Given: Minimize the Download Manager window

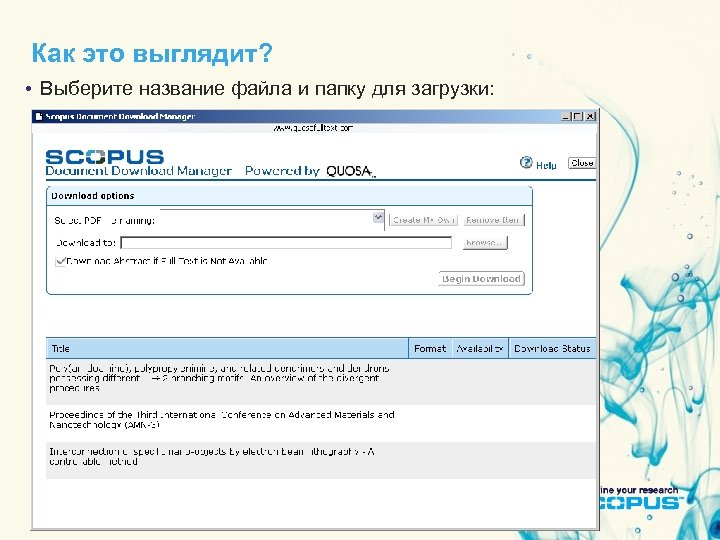Looking at the screenshot, I should coord(565,117).
